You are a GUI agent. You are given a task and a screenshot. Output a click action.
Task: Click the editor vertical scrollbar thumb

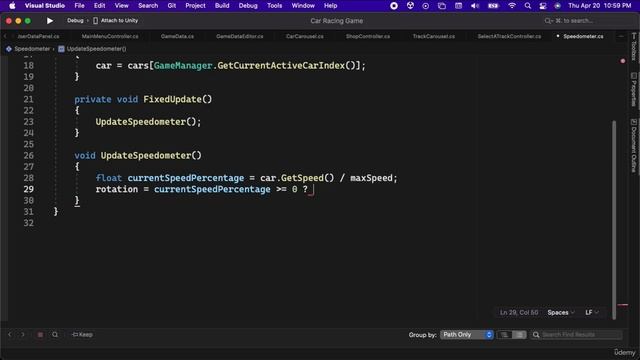click(614, 220)
